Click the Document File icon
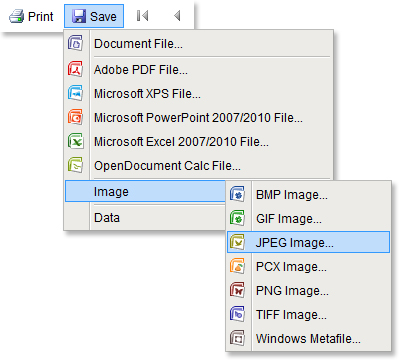 click(76, 43)
